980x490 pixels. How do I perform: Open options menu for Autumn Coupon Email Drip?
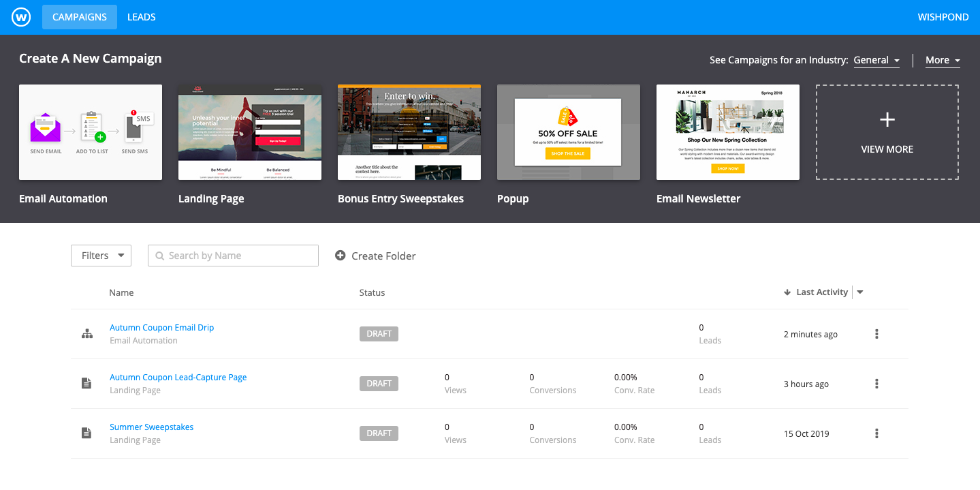(x=876, y=334)
